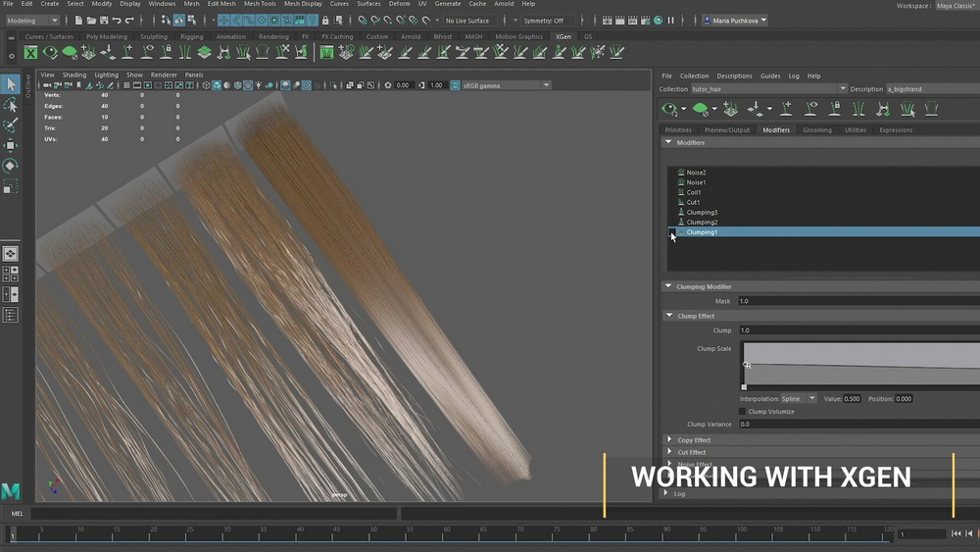Click the open scene folder icon

click(x=91, y=21)
